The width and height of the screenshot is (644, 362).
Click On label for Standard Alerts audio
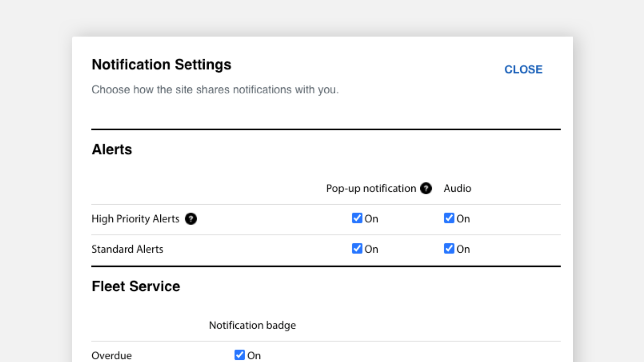[x=463, y=249]
